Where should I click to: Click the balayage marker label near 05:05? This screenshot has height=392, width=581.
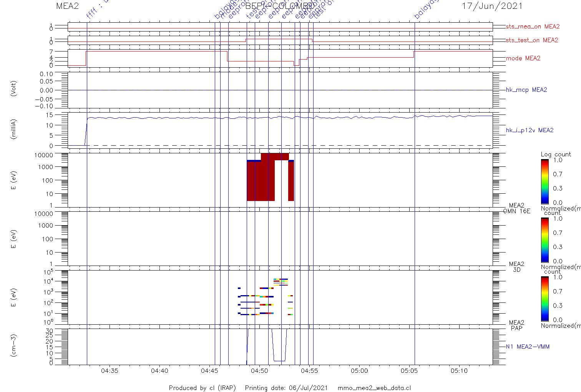click(x=426, y=10)
